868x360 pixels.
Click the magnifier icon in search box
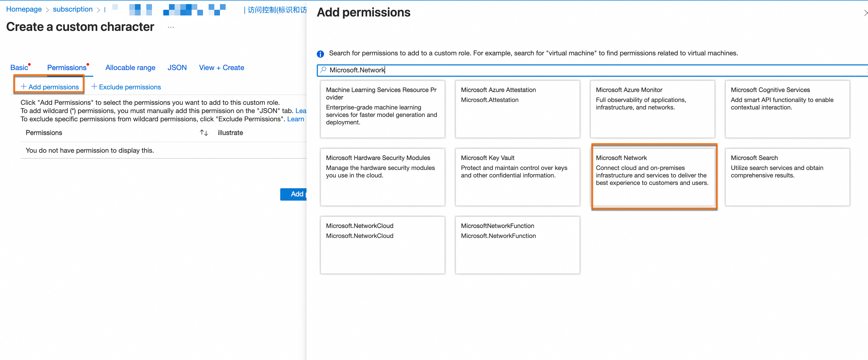323,70
